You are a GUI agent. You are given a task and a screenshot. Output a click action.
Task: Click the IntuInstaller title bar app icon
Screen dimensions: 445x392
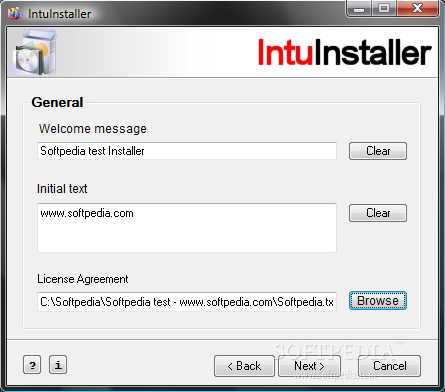(x=15, y=13)
